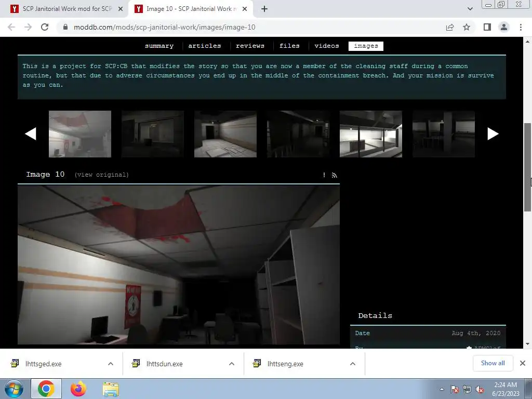532x399 pixels.
Task: Navigate to the files section
Action: click(289, 46)
